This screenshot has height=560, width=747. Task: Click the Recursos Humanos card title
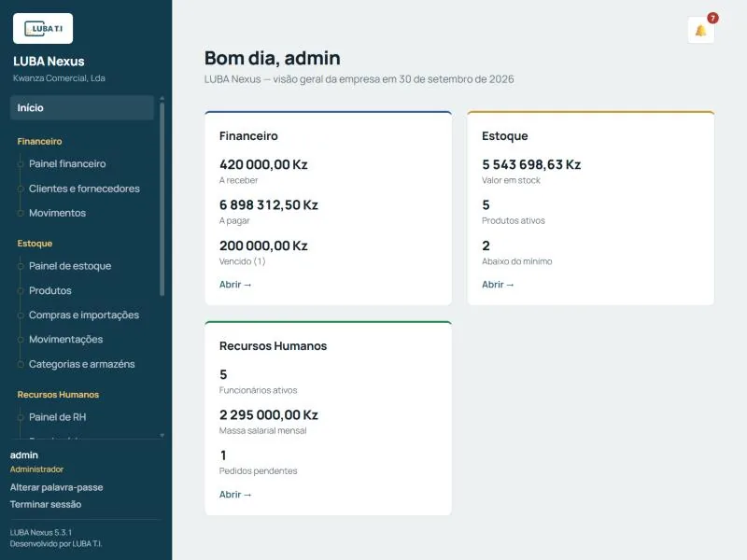click(x=273, y=345)
